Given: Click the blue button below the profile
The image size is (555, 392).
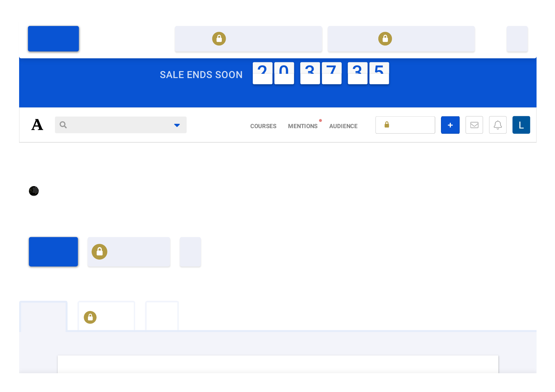Looking at the screenshot, I should (x=53, y=252).
